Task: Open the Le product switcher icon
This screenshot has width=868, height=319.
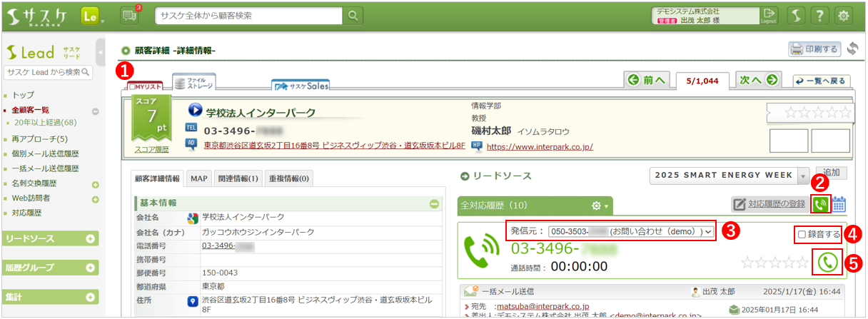Action: pos(90,16)
